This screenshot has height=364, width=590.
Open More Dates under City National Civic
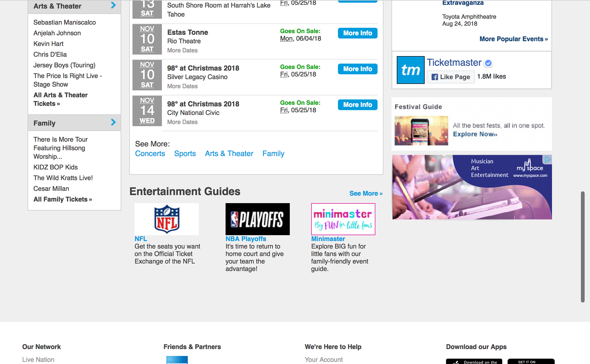click(x=182, y=122)
